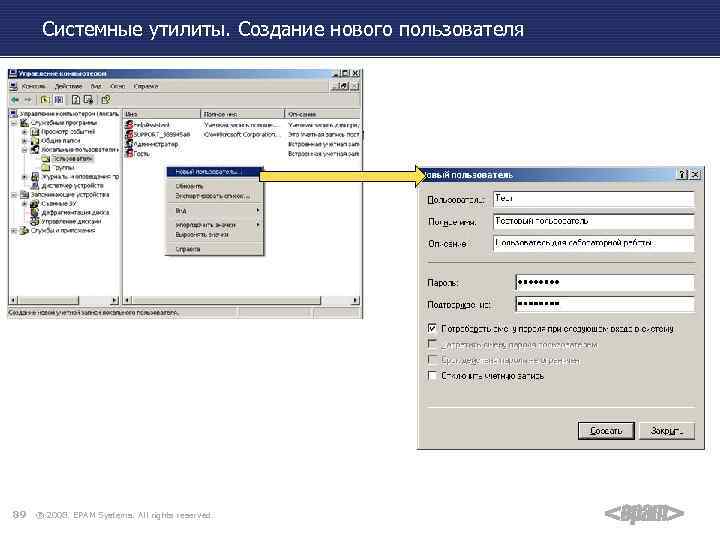Viewport: 720px width, 540px height.
Task: Click the Общие папки tree icon
Action: point(35,141)
